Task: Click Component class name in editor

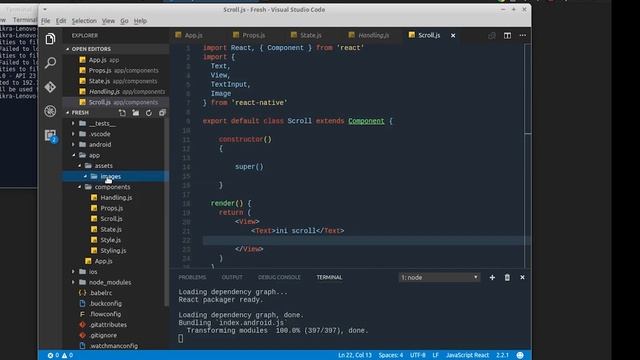Action: (x=366, y=121)
